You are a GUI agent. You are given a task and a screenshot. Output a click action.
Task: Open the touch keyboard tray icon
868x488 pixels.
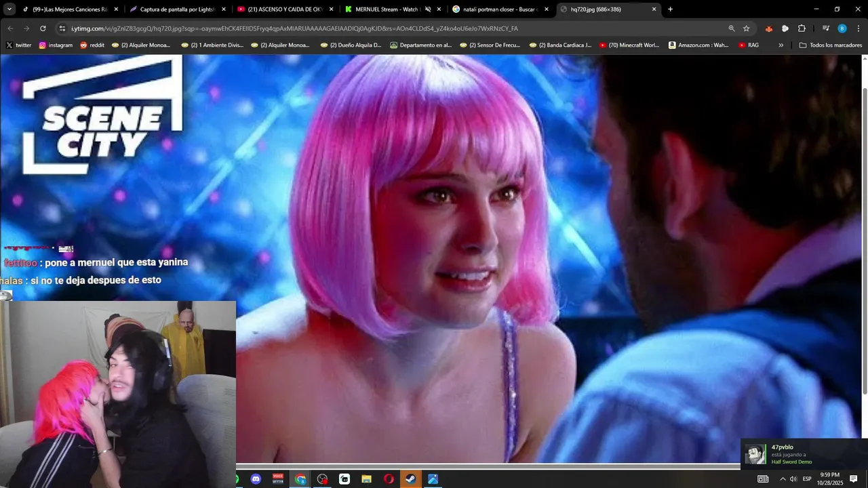tap(763, 479)
